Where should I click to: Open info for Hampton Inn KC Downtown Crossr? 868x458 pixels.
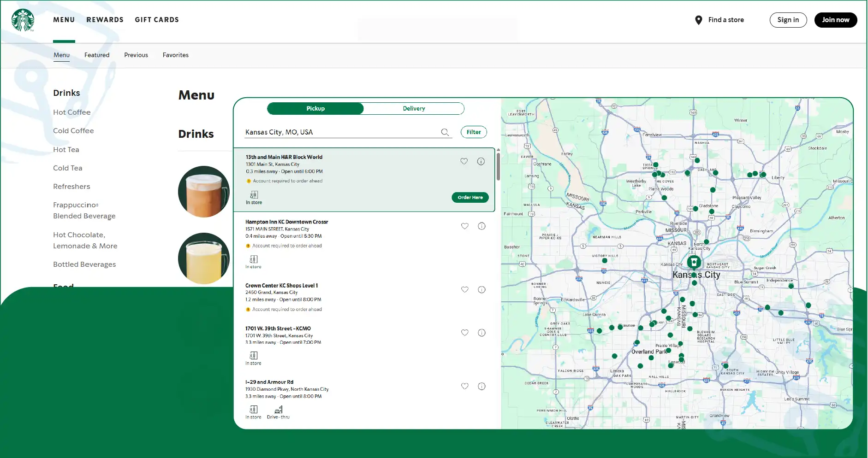pyautogui.click(x=482, y=226)
